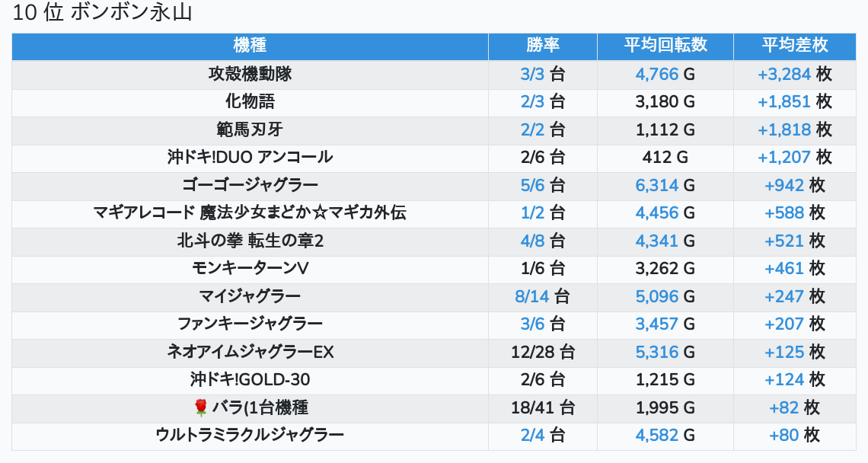
Task: Select the ゴーゴージャグラー machine name
Action: [x=250, y=186]
